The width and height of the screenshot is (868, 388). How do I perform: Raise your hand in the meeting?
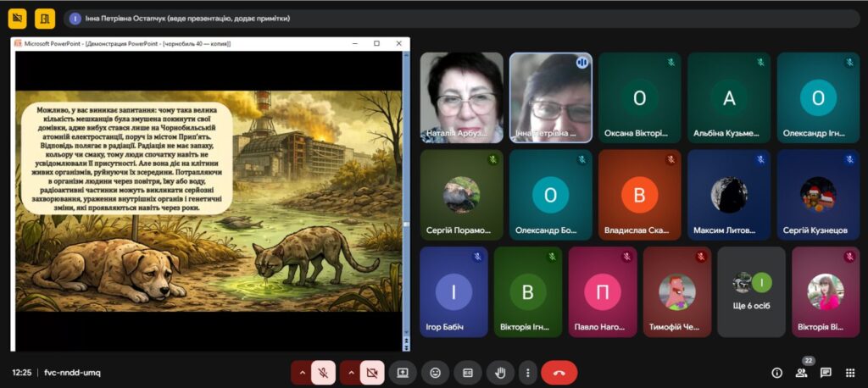tap(500, 373)
